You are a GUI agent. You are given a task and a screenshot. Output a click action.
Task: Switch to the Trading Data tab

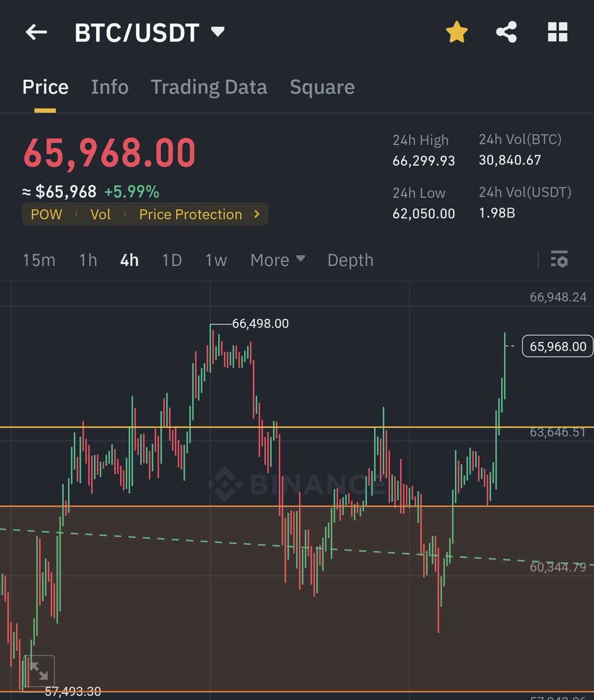coord(209,87)
